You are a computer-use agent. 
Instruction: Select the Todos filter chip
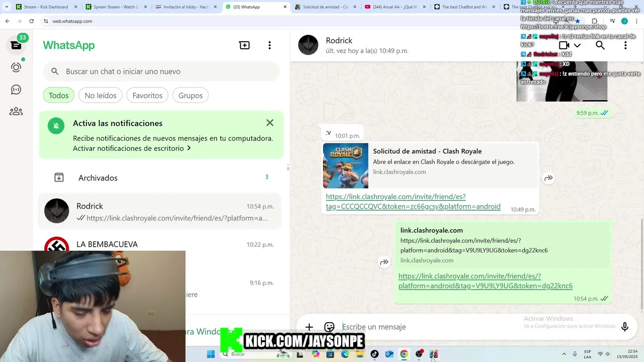[59, 96]
